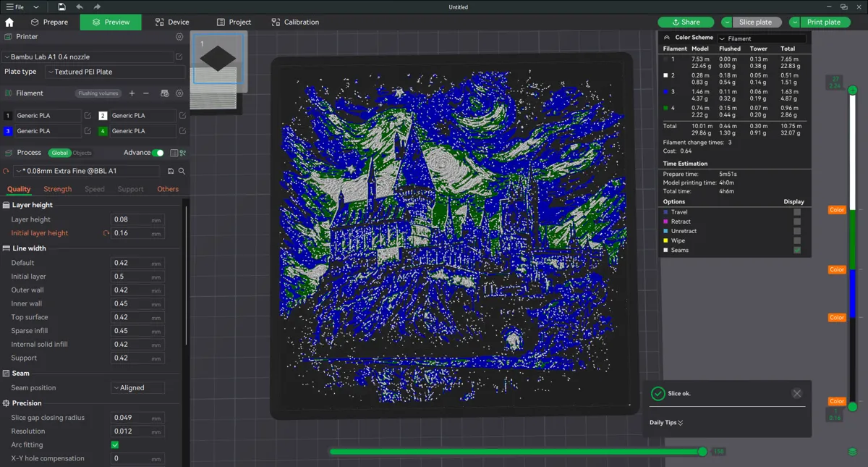This screenshot has height=467, width=868.
Task: Click the first orange Color marker
Action: pyautogui.click(x=837, y=210)
